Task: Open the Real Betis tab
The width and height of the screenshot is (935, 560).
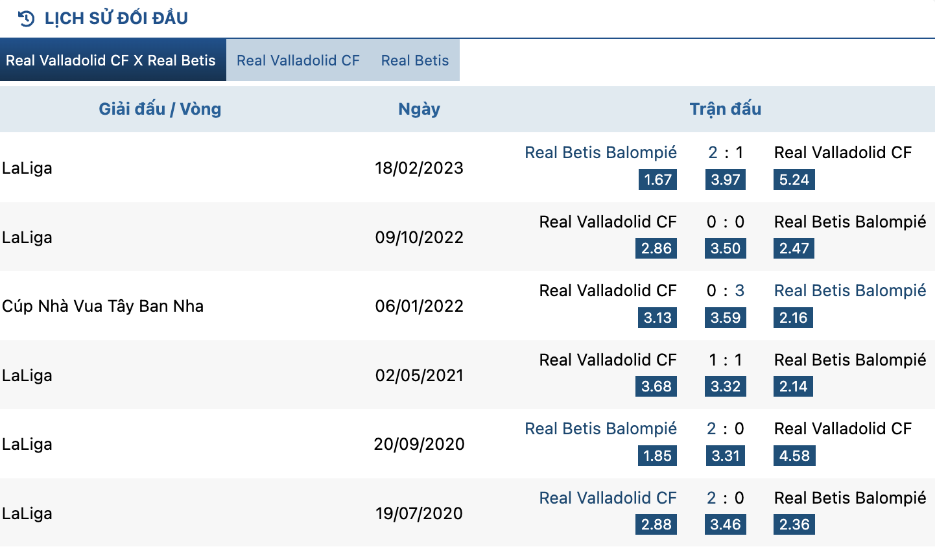Action: (415, 60)
